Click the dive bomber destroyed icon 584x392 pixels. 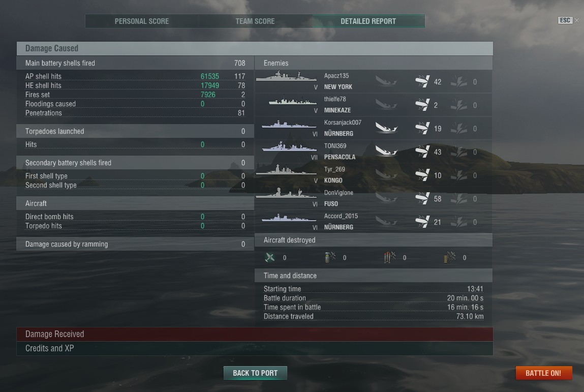click(330, 257)
